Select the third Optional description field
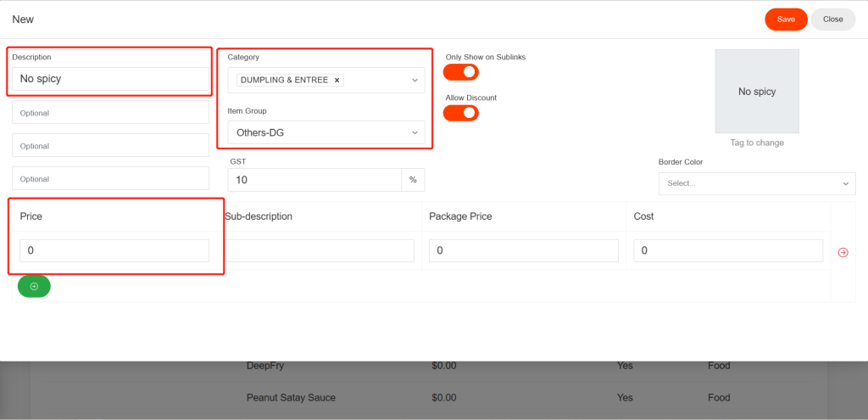Screen dimensions: 868x420 pyautogui.click(x=110, y=179)
